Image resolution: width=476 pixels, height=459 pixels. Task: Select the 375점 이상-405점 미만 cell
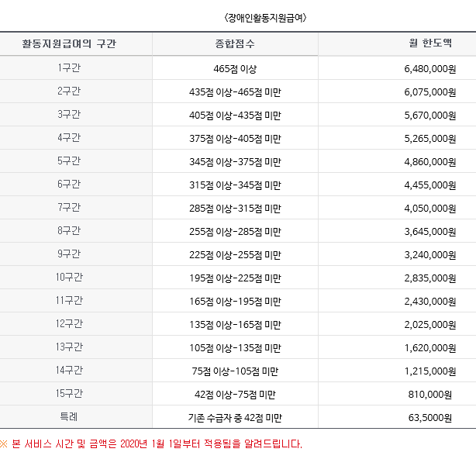(235, 139)
